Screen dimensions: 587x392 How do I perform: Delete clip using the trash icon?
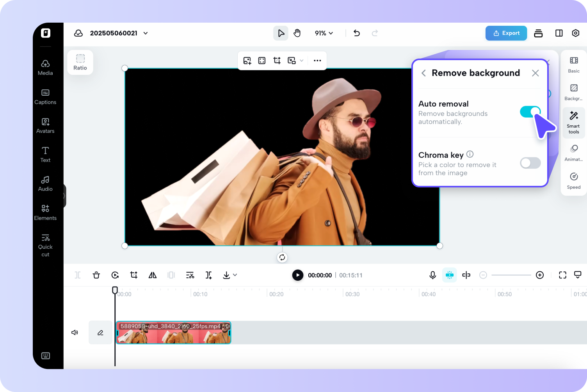click(96, 275)
